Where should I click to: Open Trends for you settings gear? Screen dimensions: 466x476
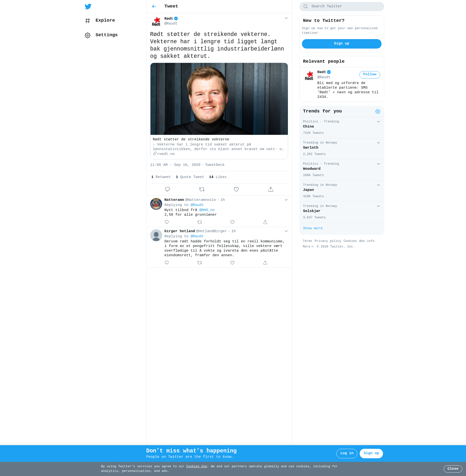click(x=378, y=111)
